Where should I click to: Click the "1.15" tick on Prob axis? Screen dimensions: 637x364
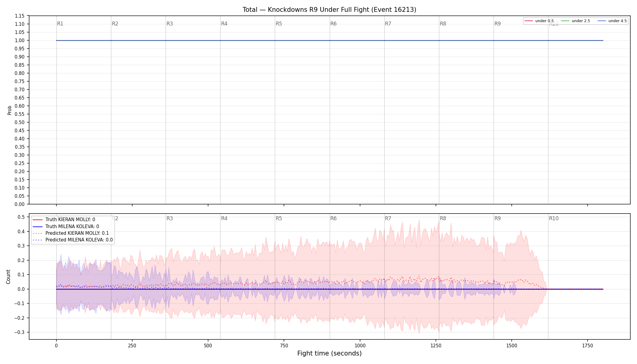(x=20, y=16)
